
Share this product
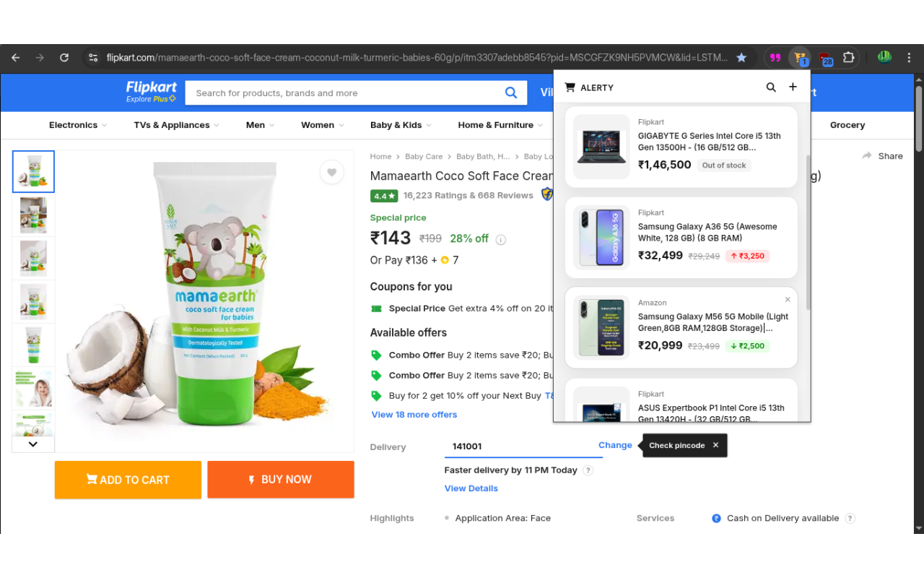click(882, 156)
